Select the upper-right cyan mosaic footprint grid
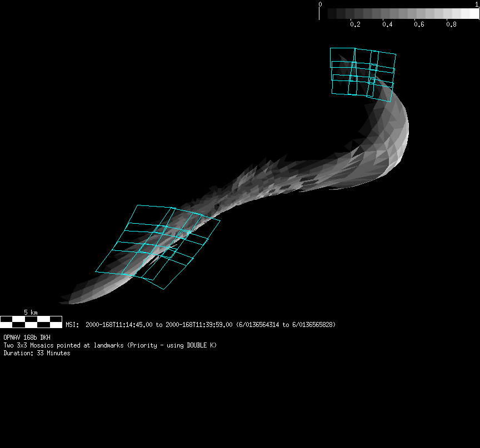This screenshot has height=448, width=480. tap(363, 72)
